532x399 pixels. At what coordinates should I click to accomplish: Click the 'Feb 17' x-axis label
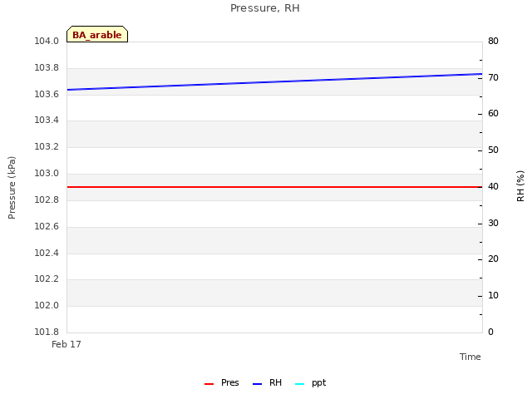66,344
